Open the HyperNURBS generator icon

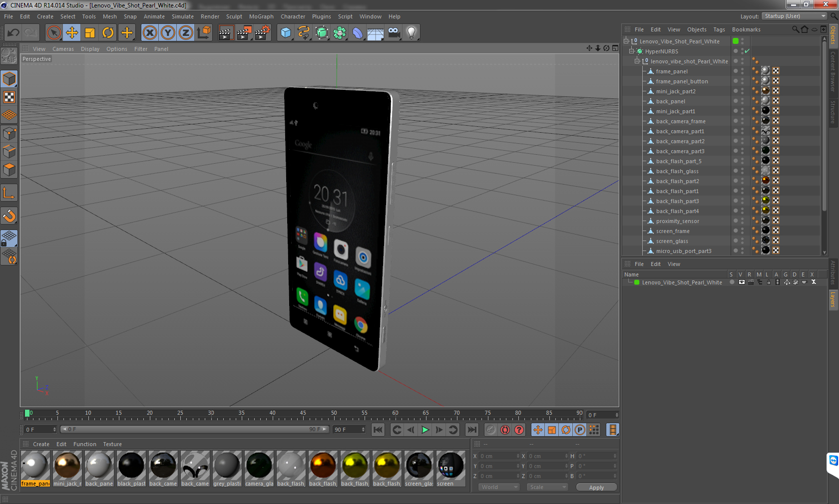click(x=322, y=33)
